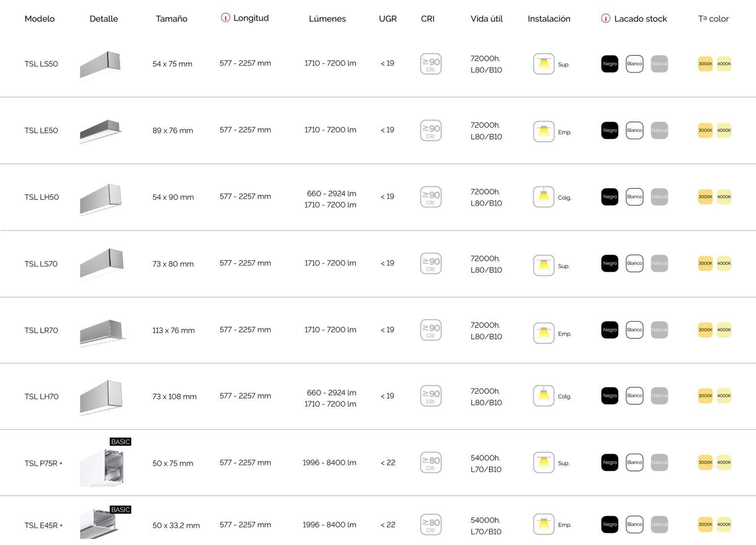
Task: Click the CRI ≥90 badge for TSL LS50
Action: tap(431, 64)
